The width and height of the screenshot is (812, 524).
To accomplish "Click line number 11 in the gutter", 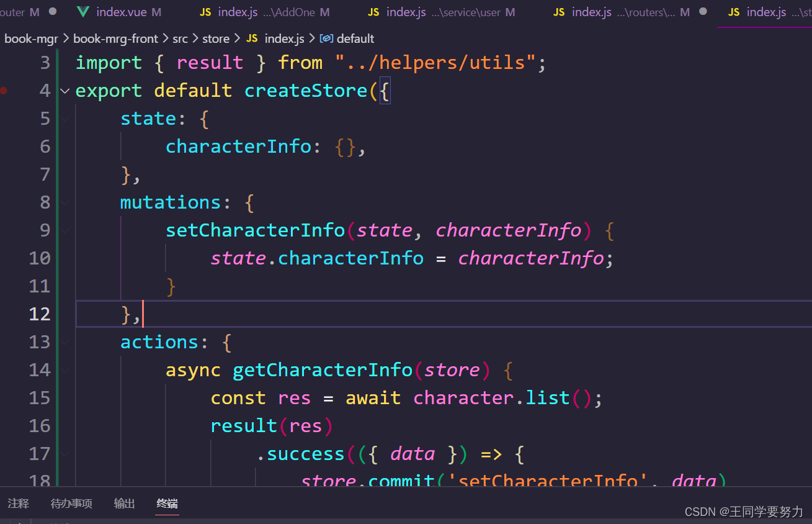I will pos(40,286).
